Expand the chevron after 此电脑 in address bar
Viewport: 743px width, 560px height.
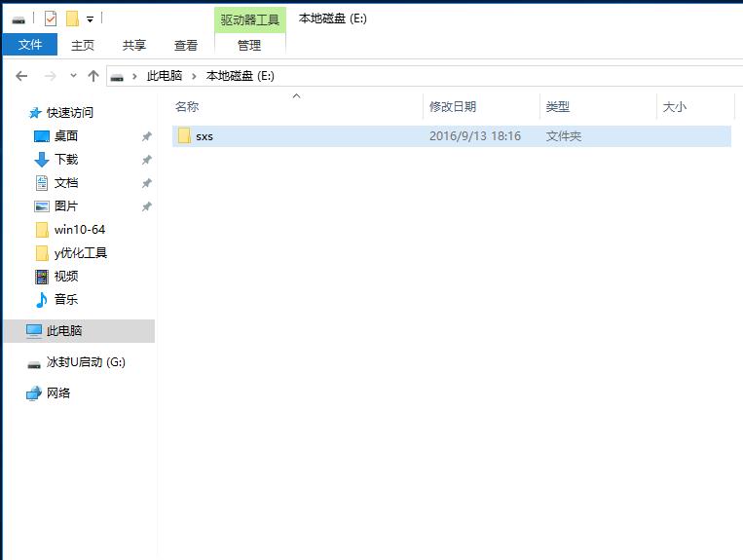194,76
